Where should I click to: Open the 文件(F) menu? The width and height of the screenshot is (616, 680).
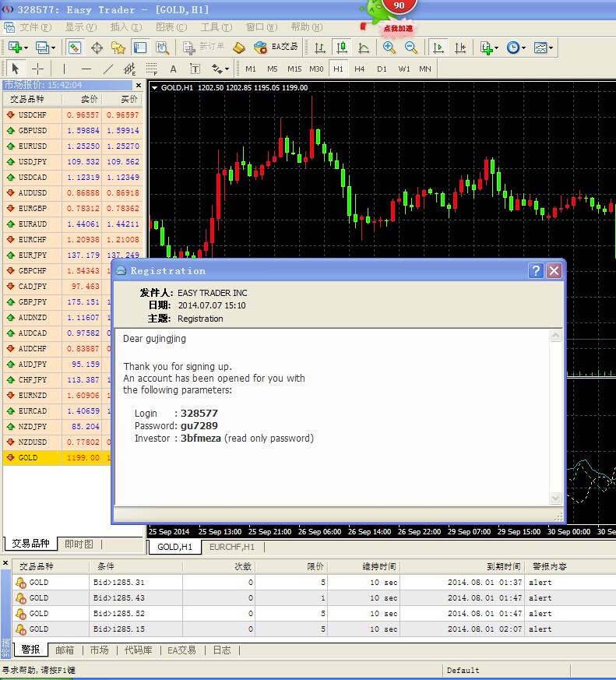pos(36,27)
